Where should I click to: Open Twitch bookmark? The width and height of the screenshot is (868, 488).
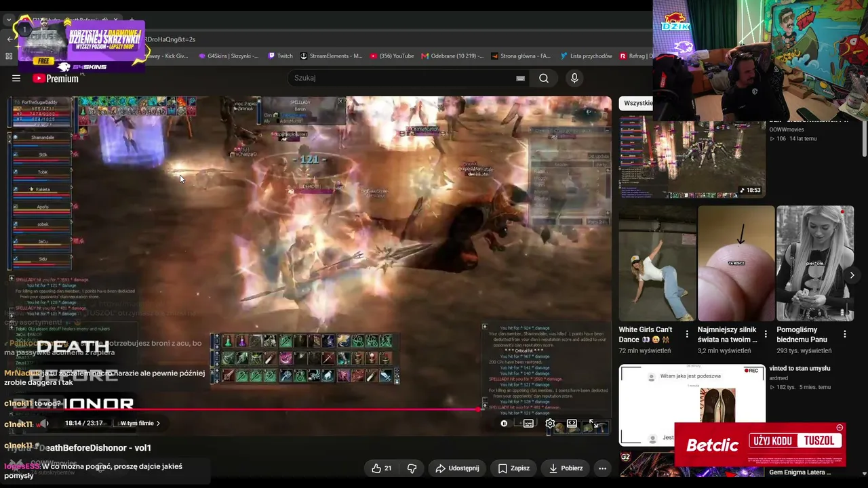pos(281,56)
